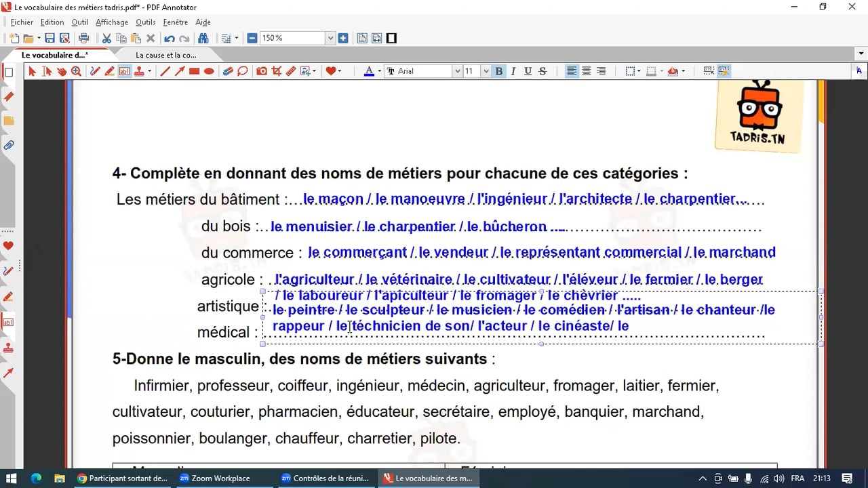Expand Open file dropdown arrow
The height and width of the screenshot is (488, 868).
39,39
